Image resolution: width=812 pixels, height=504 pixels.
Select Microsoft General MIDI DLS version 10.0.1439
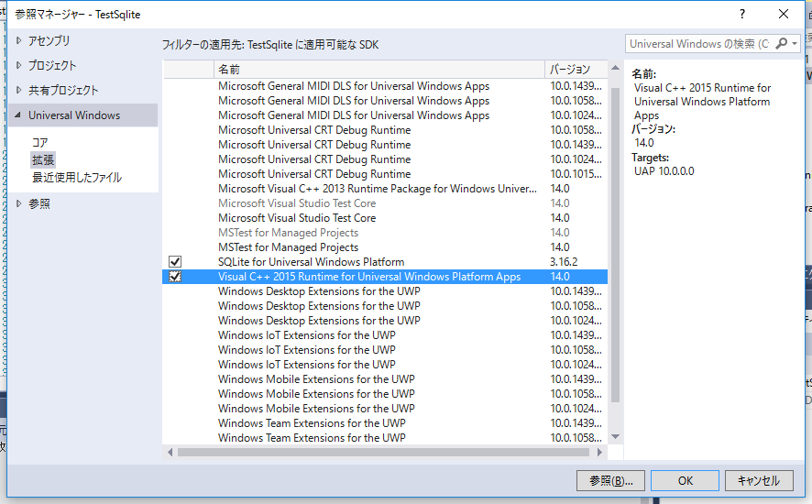[x=385, y=86]
